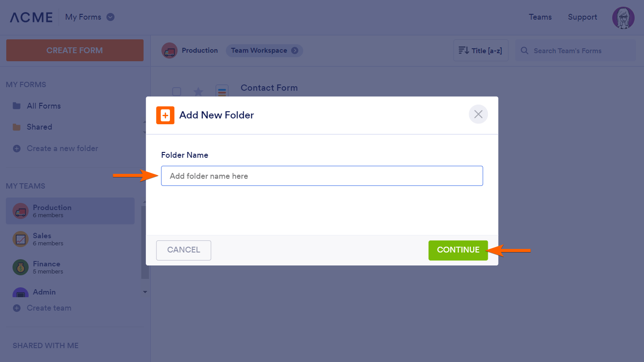Click the Shared folder icon

point(17,127)
